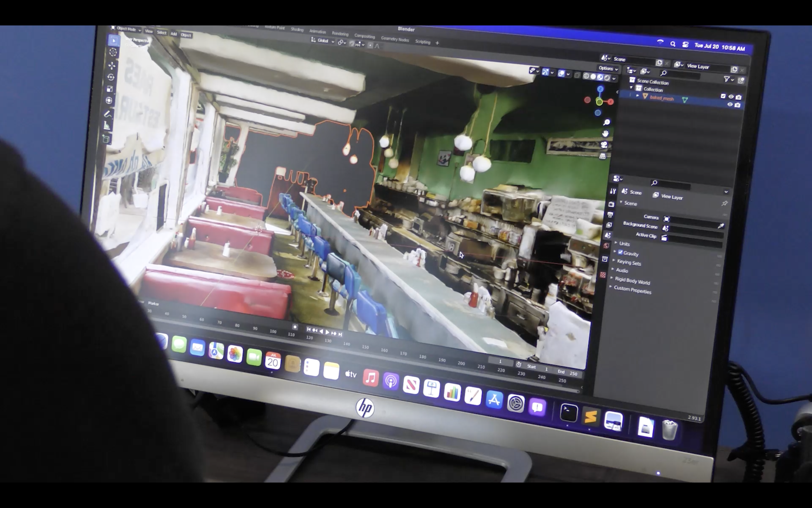Add a new workspace with plus button
812x508 pixels.
[437, 43]
